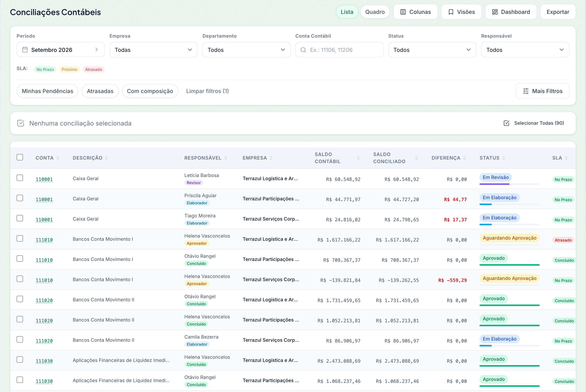The width and height of the screenshot is (586, 392).
Task: Click the Colunas columns icon
Action: click(403, 12)
